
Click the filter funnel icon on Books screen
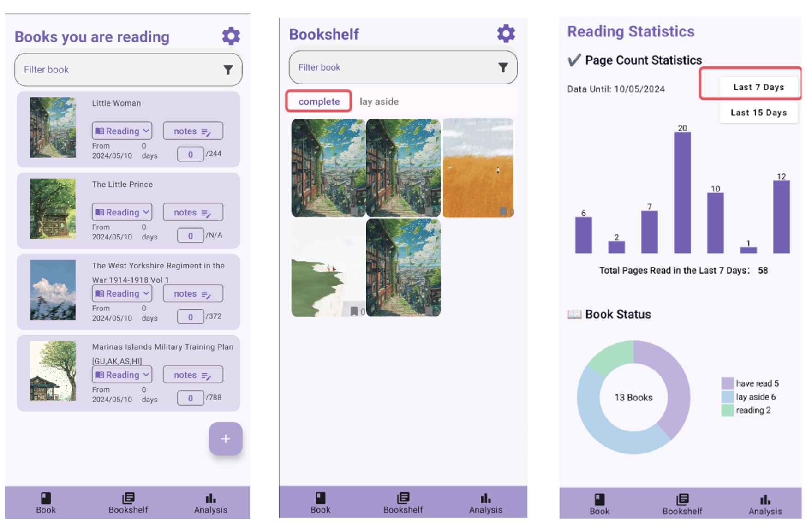(228, 70)
